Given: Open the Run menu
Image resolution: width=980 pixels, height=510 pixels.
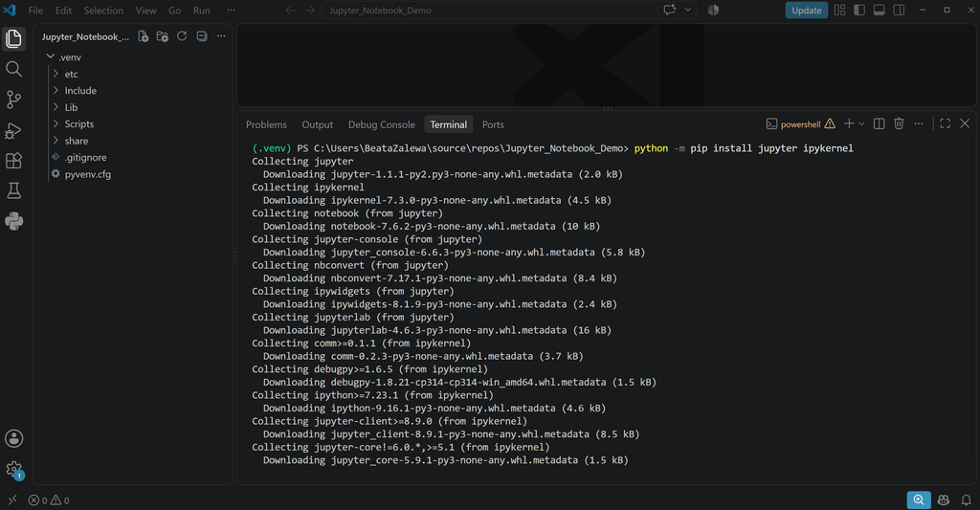Looking at the screenshot, I should pos(201,10).
